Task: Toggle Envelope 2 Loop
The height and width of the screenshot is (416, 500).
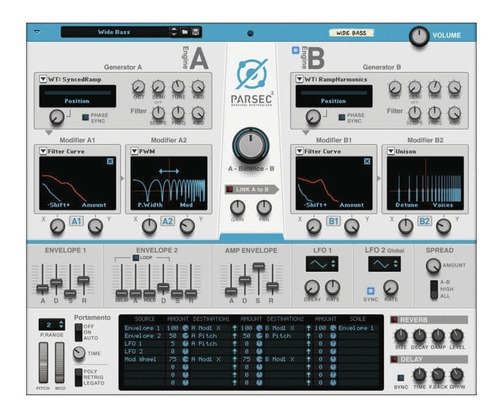Action: point(136,258)
